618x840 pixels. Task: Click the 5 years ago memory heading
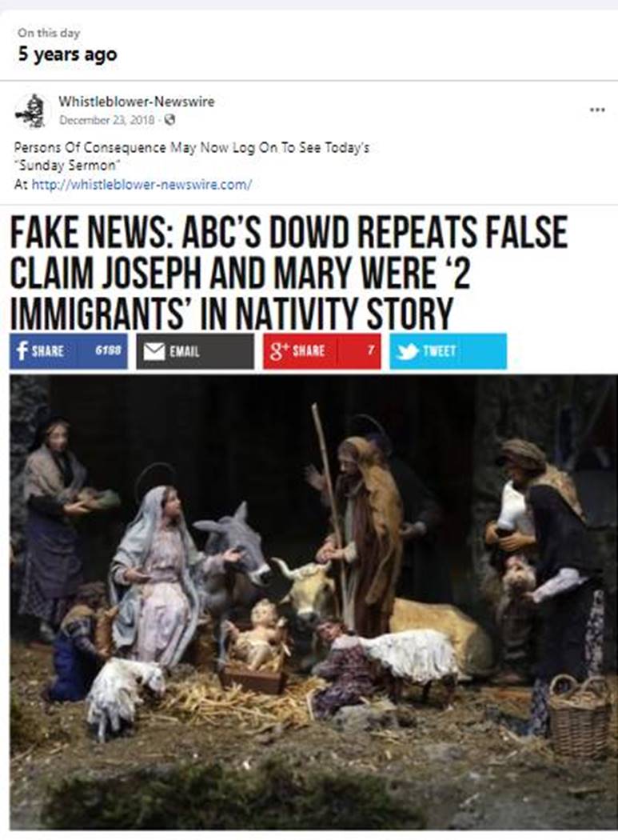pos(67,54)
